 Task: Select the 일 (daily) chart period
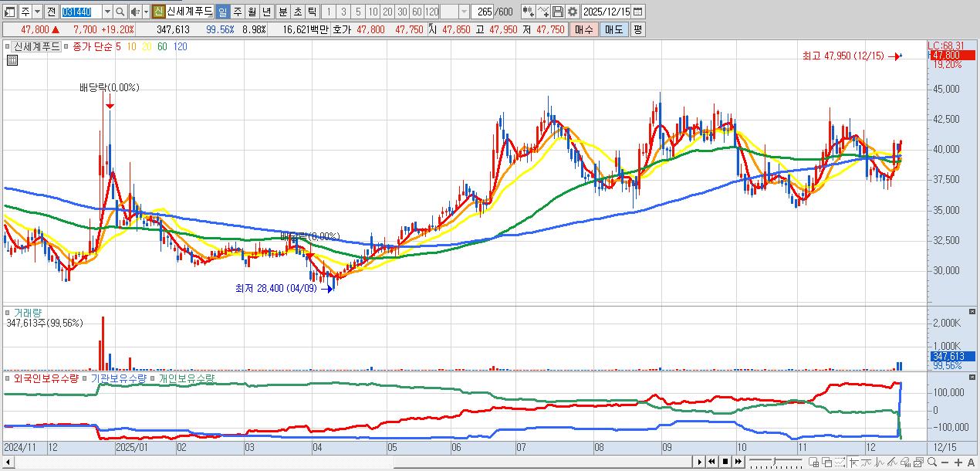pyautogui.click(x=222, y=12)
